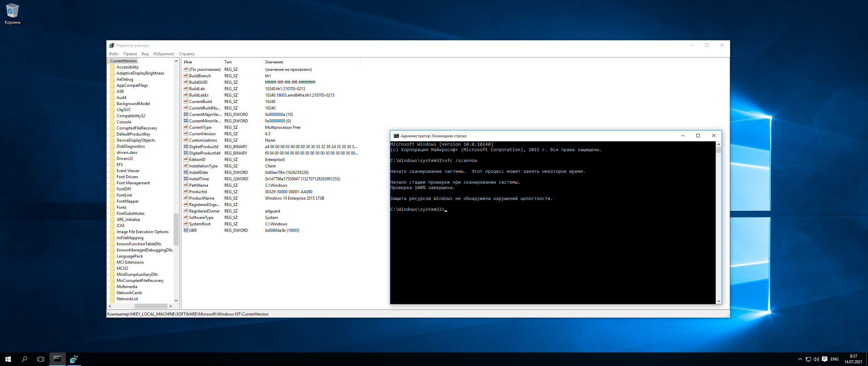Select the InstallTime QWORD icon

[x=186, y=179]
